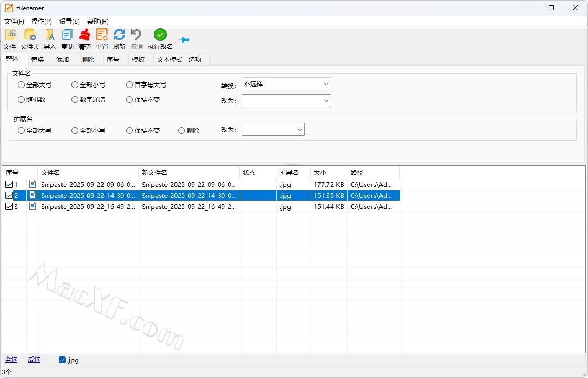Click the 刷新 refresh toolbar icon
588x378 pixels.
click(x=119, y=35)
